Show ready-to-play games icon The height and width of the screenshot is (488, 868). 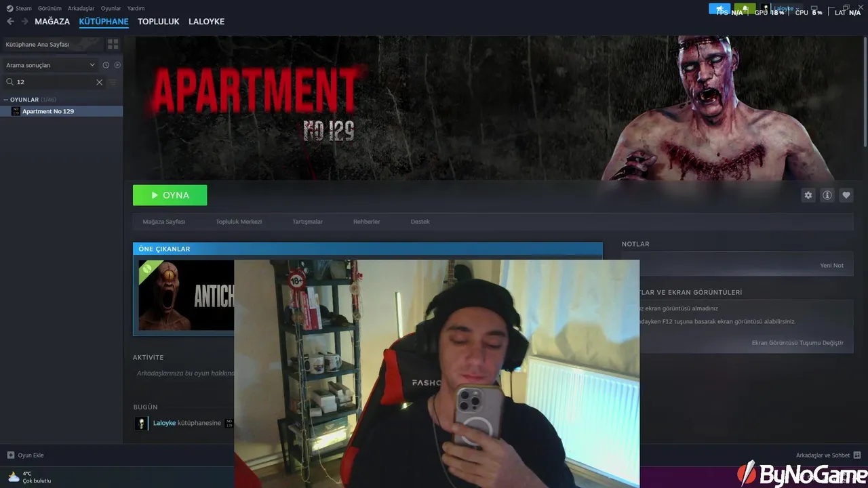click(x=117, y=65)
